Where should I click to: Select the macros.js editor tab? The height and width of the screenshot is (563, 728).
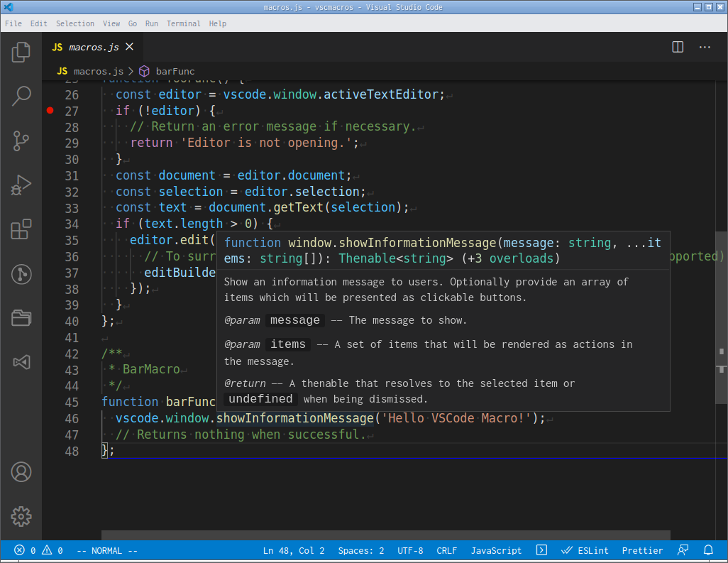pos(93,47)
